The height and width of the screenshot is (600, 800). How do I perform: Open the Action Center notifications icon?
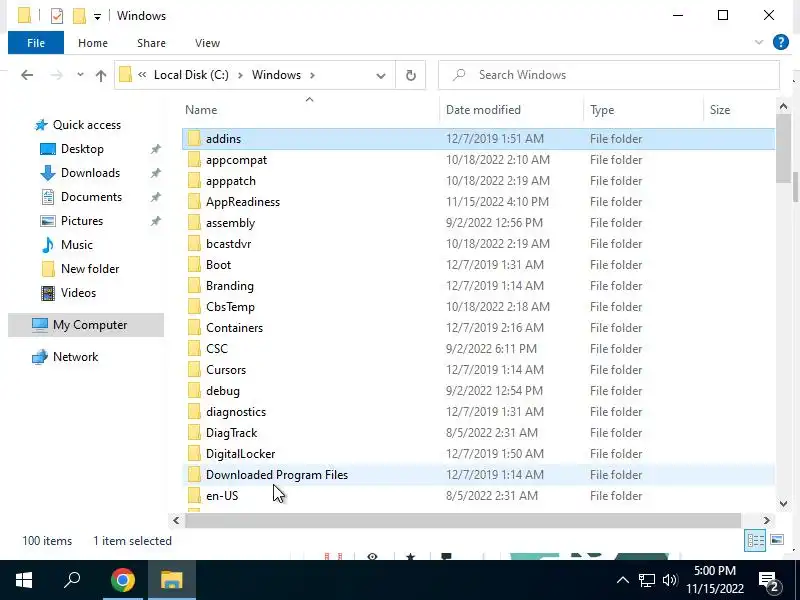click(x=768, y=581)
